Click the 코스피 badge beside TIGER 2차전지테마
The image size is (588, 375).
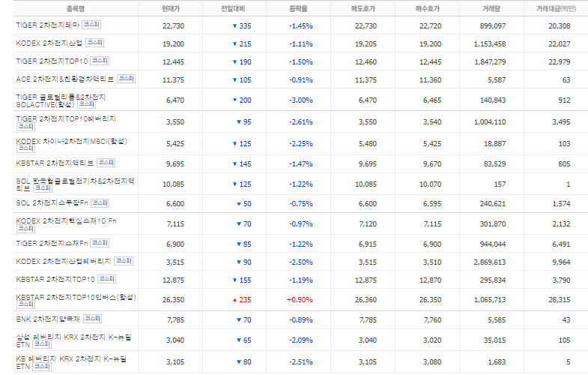click(x=91, y=25)
